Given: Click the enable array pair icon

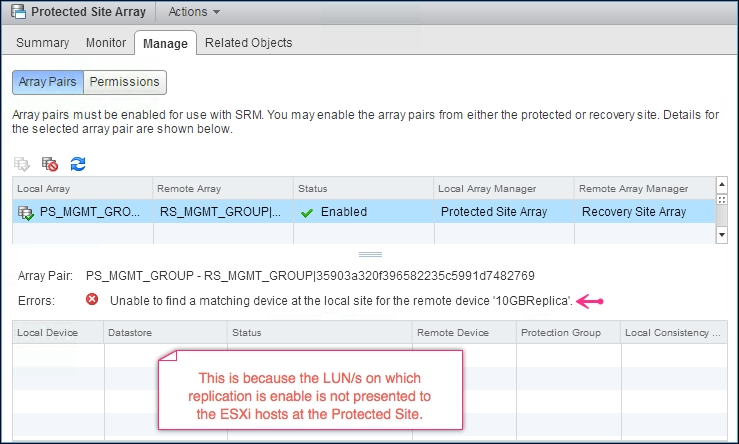Looking at the screenshot, I should pos(22,164).
